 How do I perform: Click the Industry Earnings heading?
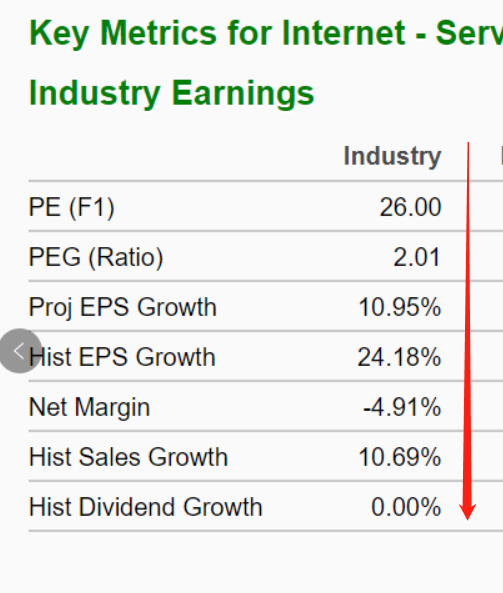[171, 93]
